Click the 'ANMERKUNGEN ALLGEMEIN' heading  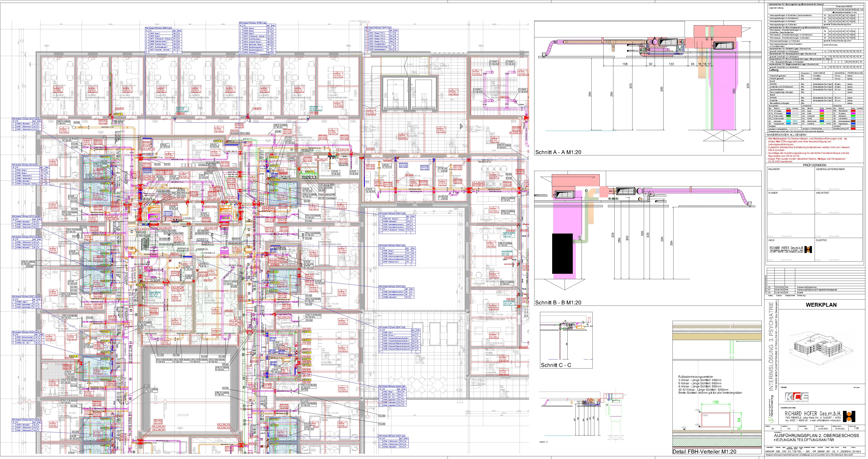[787, 135]
